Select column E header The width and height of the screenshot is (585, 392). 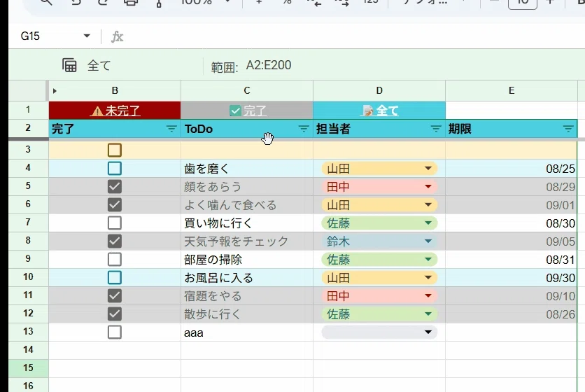(512, 91)
